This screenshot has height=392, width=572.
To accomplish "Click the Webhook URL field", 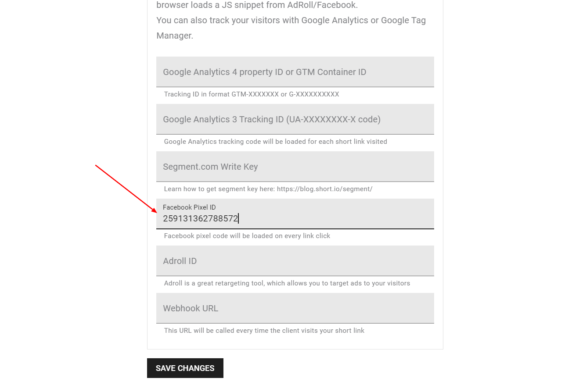I will click(295, 308).
